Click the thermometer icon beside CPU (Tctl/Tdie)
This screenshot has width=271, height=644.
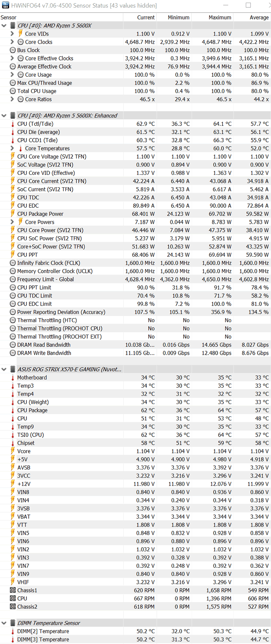pyautogui.click(x=13, y=124)
